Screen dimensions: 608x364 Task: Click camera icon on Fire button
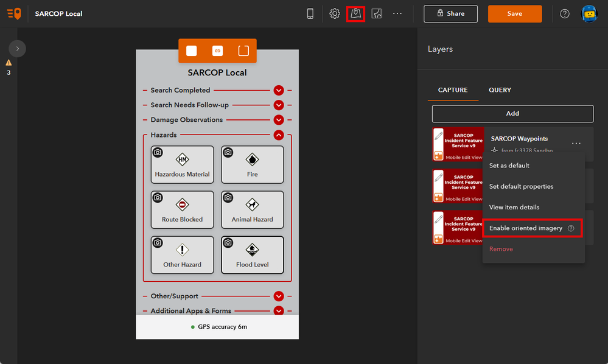[228, 152]
